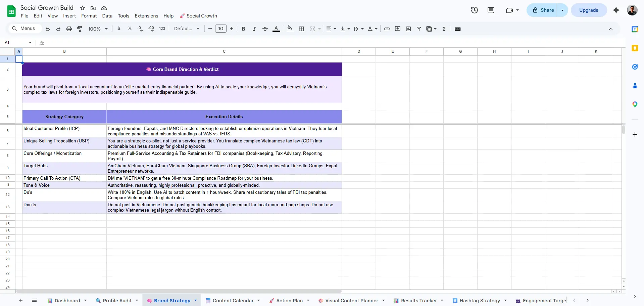Open the text rotation dropdown
This screenshot has height=306, width=644.
(x=373, y=29)
